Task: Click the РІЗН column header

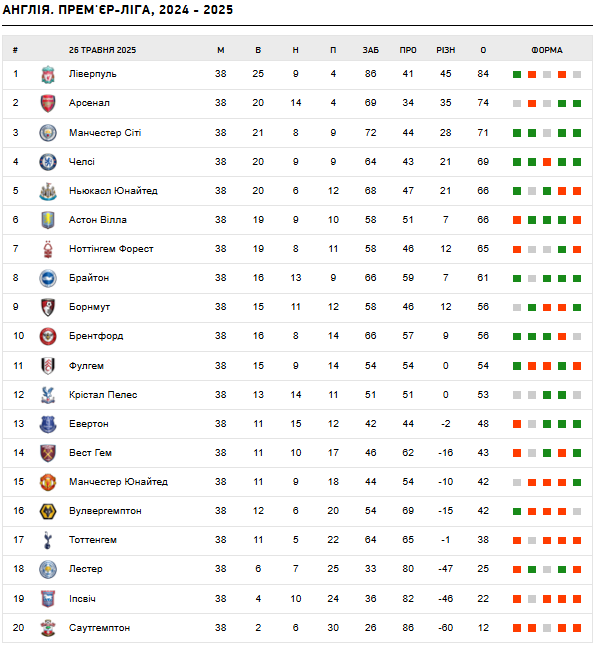Action: coord(446,50)
